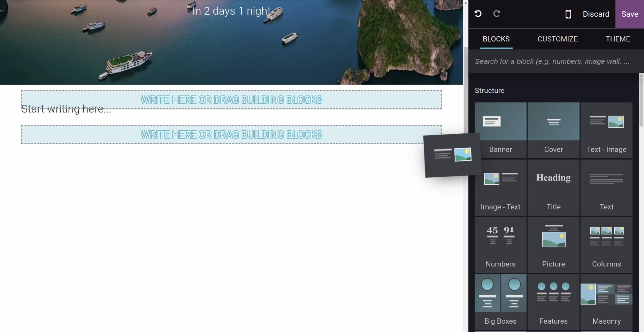Click the 'Structure' section heading
Viewport: 644px width, 332px height.
click(x=490, y=91)
